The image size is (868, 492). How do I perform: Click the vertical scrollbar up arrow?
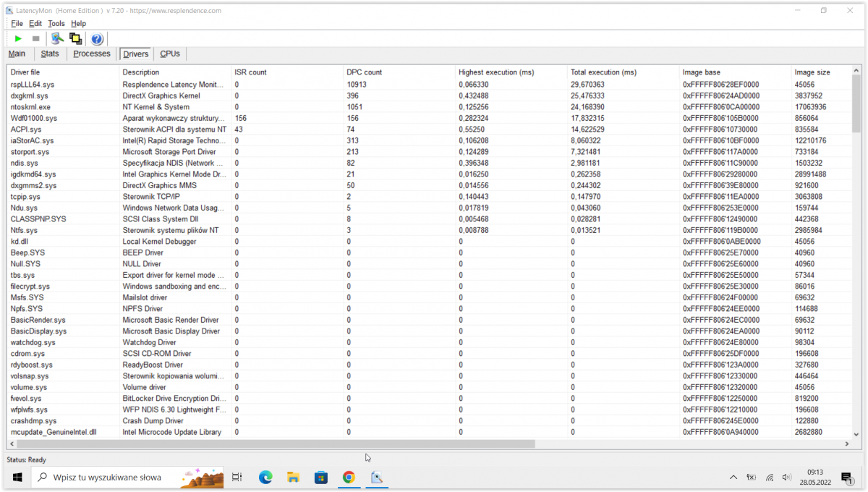coord(856,71)
